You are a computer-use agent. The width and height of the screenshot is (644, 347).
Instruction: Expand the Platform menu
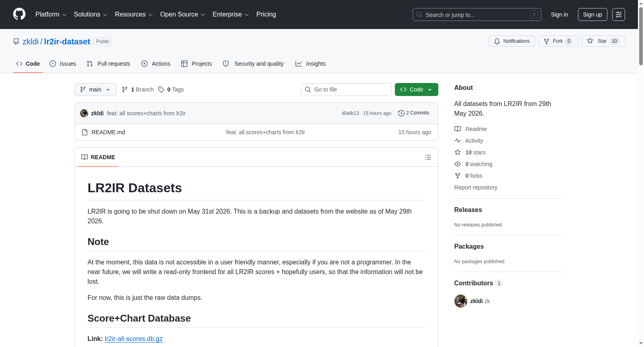click(x=51, y=15)
